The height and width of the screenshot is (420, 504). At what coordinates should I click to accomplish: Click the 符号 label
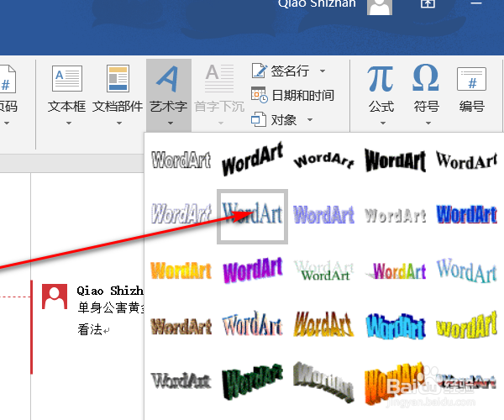click(427, 107)
